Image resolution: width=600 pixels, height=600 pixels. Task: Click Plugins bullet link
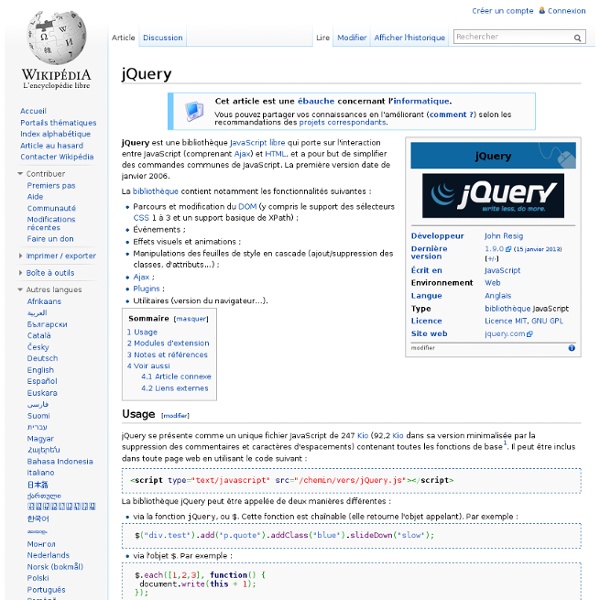click(x=146, y=289)
